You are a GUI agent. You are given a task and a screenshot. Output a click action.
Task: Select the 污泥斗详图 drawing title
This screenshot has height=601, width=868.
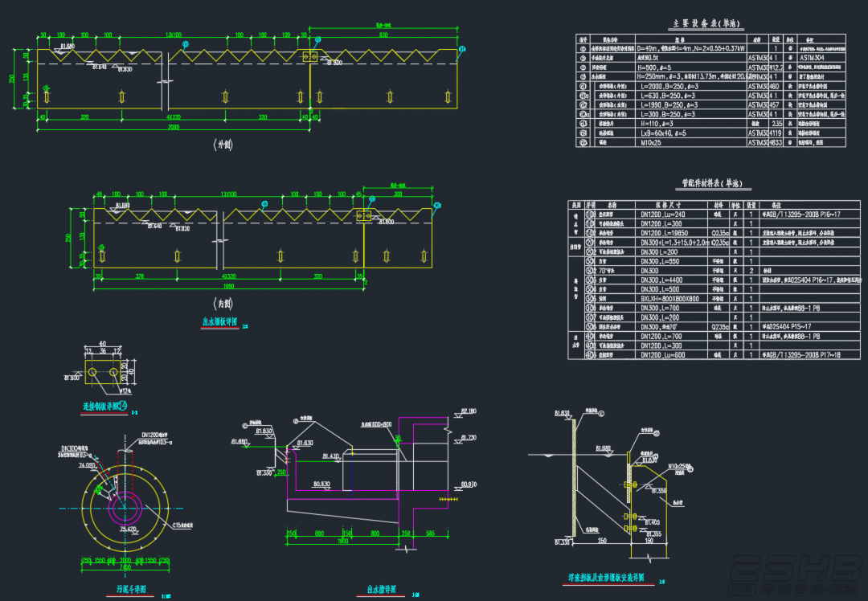click(131, 590)
